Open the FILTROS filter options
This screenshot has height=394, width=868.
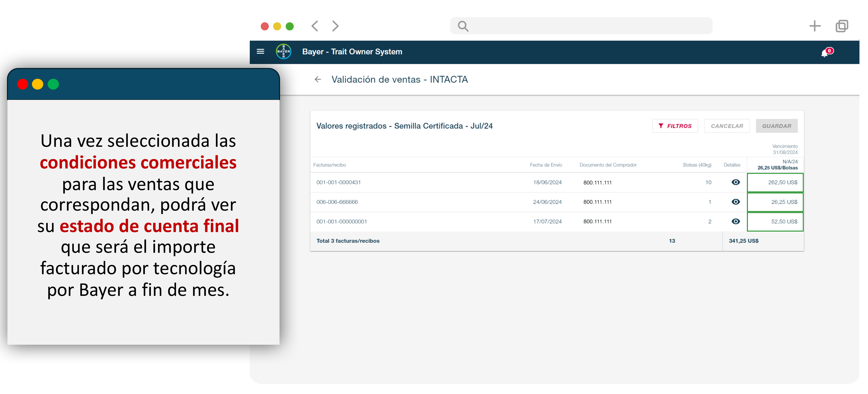pyautogui.click(x=675, y=126)
